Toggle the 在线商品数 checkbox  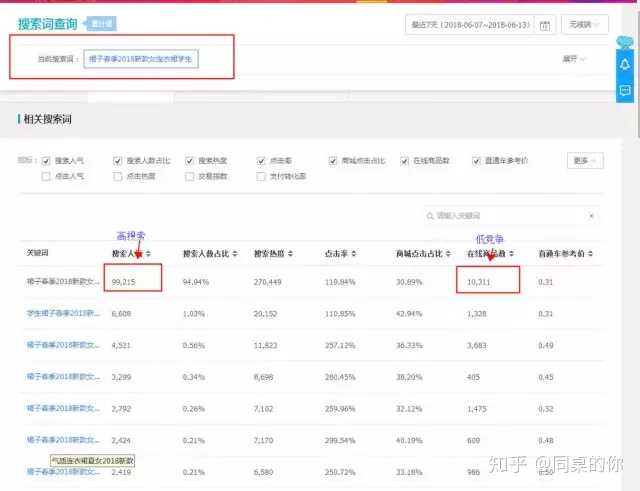[x=405, y=160]
